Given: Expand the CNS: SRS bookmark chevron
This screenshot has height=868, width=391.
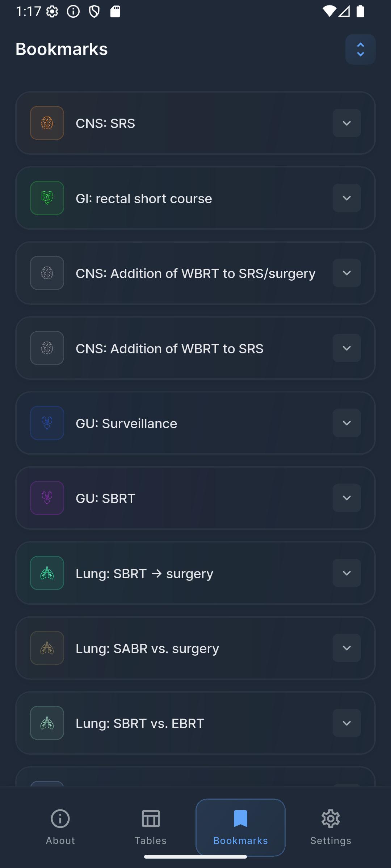Looking at the screenshot, I should [x=346, y=123].
